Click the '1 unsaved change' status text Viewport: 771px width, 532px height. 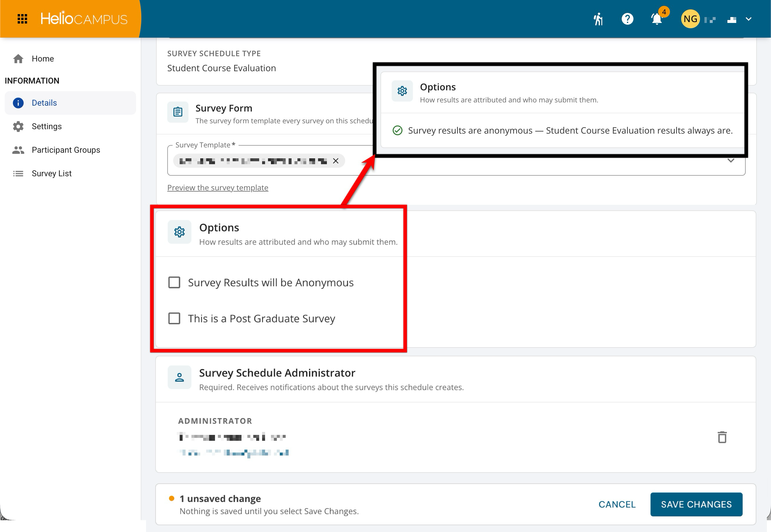(220, 499)
